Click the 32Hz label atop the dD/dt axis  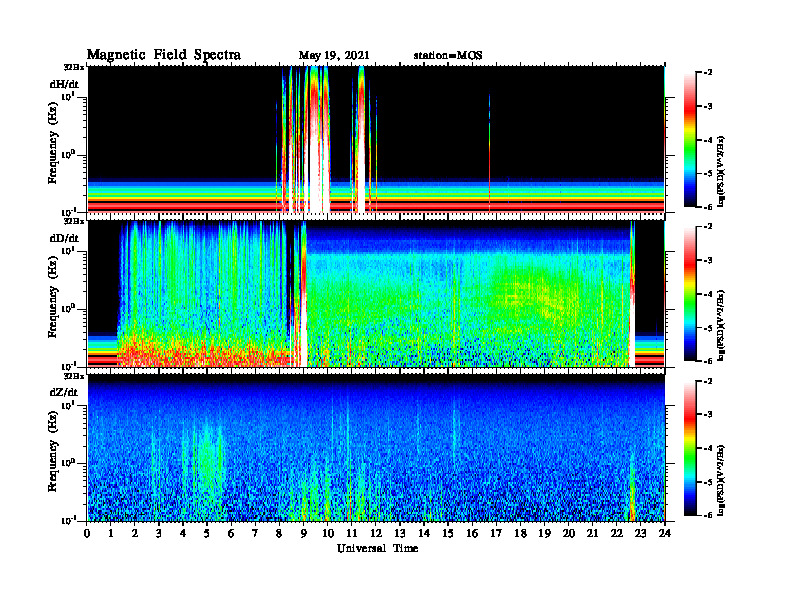pos(73,221)
